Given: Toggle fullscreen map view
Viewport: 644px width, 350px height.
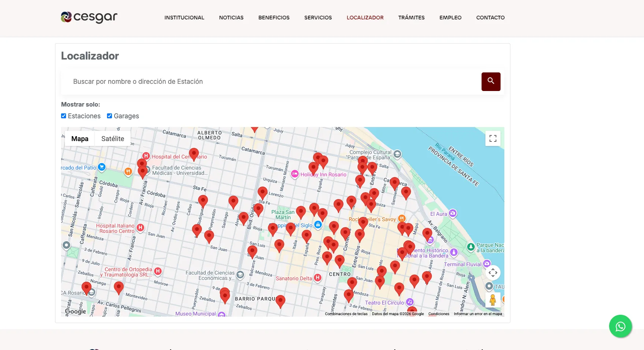Looking at the screenshot, I should (493, 138).
